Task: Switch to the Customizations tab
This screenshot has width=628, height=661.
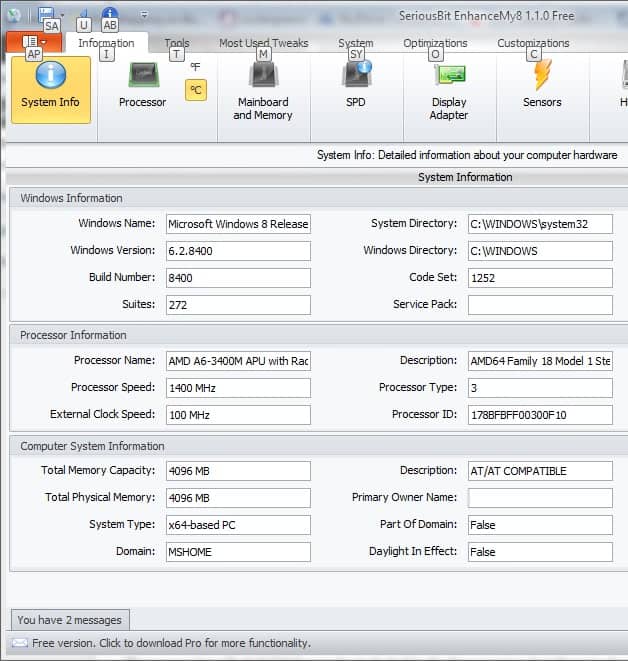Action: coord(533,43)
